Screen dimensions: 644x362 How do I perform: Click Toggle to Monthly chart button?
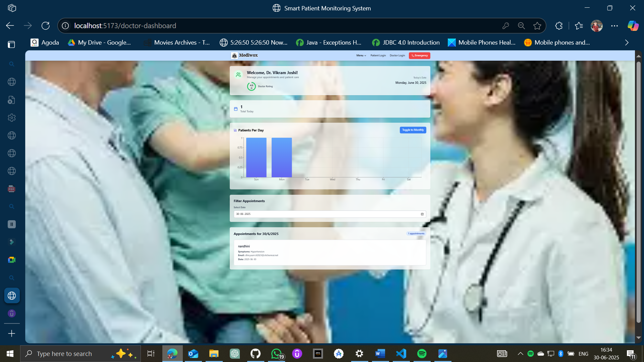pyautogui.click(x=413, y=130)
